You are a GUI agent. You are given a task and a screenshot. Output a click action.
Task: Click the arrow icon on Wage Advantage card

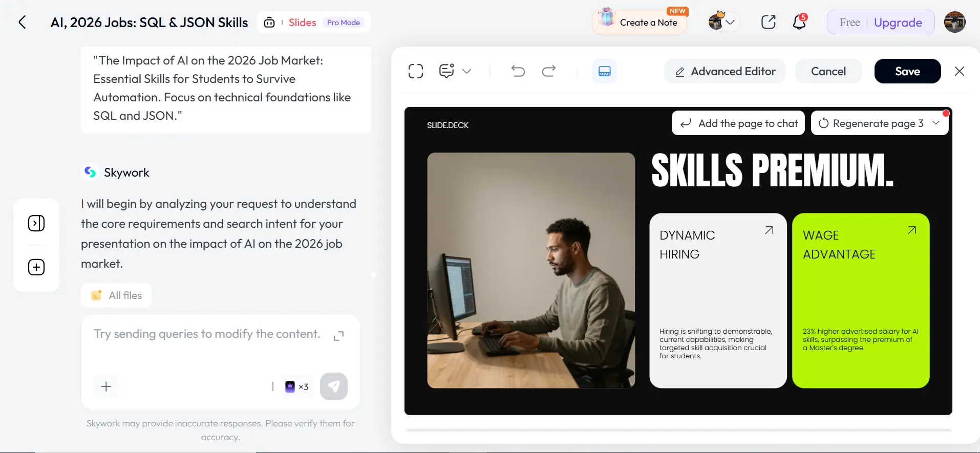point(912,230)
